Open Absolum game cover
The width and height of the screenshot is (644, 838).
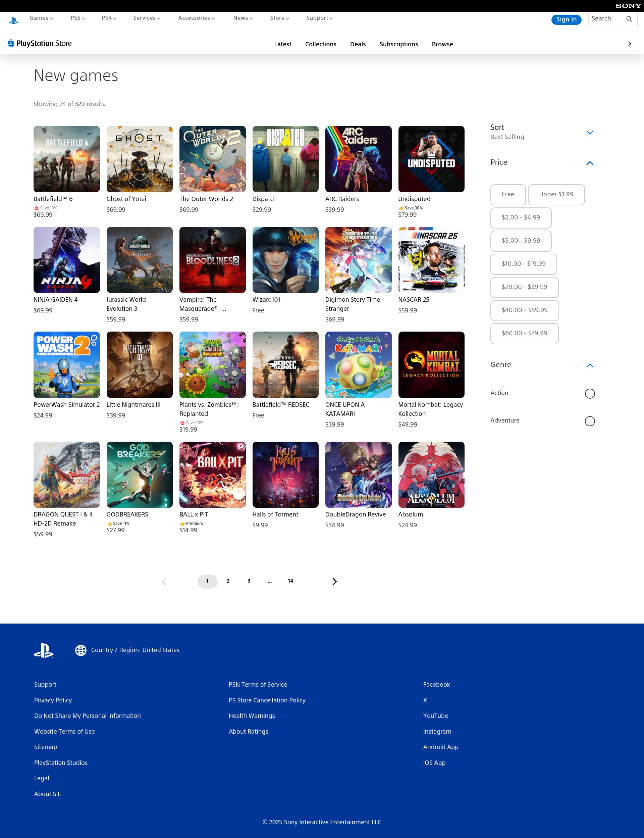pyautogui.click(x=431, y=475)
